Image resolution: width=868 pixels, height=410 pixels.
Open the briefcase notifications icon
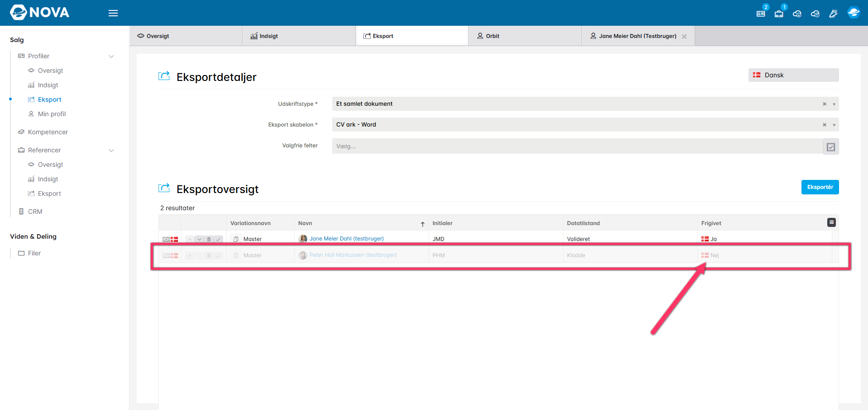coord(779,14)
